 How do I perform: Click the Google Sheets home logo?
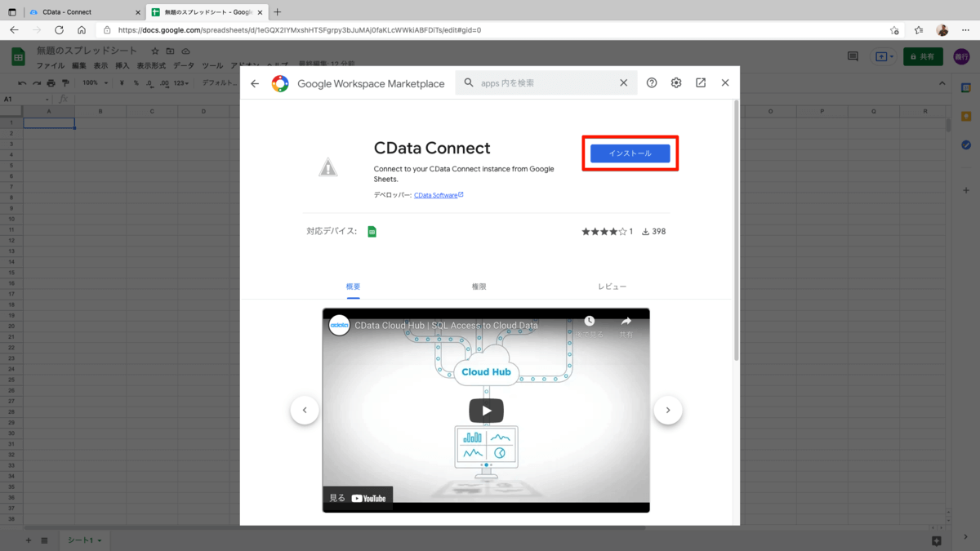click(x=18, y=57)
